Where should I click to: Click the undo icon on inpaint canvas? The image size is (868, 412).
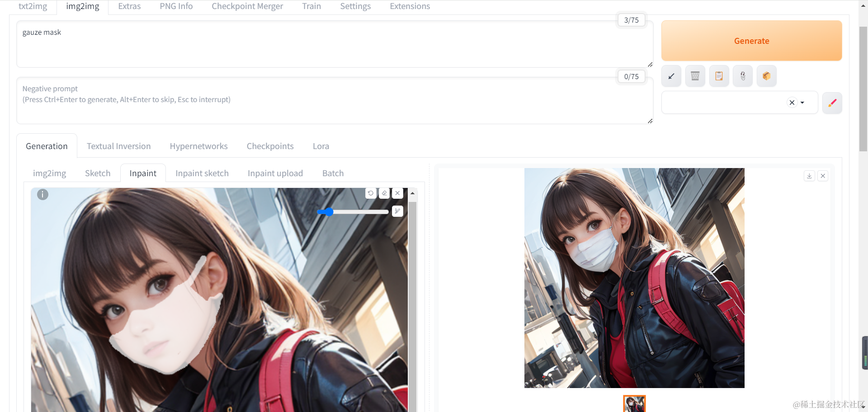click(x=371, y=193)
